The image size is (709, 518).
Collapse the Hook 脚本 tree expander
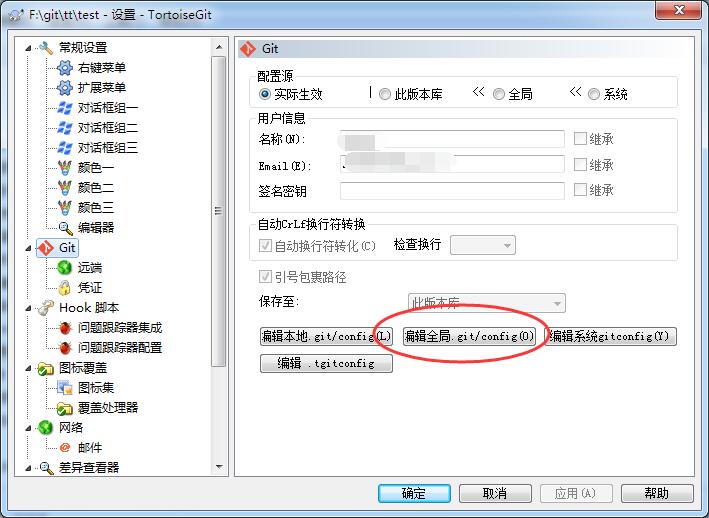28,308
